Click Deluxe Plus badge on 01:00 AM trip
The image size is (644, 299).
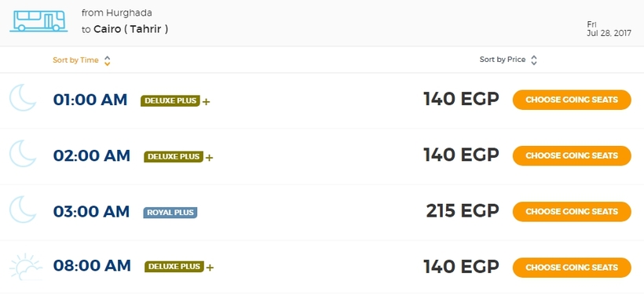(x=170, y=101)
